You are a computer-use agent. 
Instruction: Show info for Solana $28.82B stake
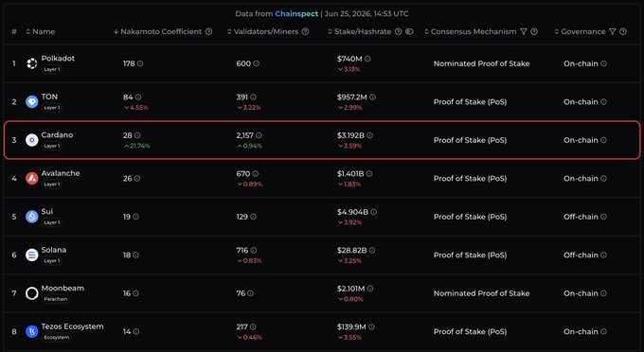[x=372, y=250]
